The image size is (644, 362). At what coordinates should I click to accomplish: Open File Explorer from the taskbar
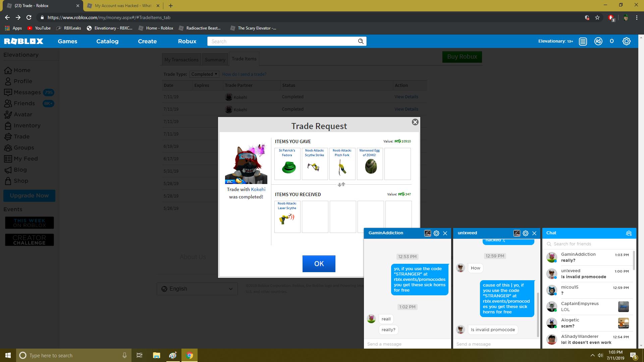click(x=156, y=355)
